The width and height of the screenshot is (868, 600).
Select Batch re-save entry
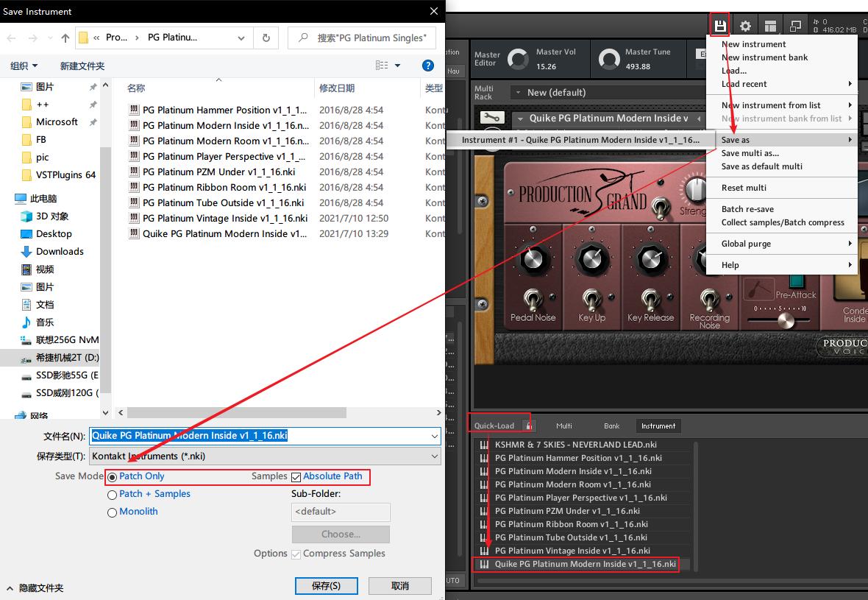pyautogui.click(x=782, y=209)
